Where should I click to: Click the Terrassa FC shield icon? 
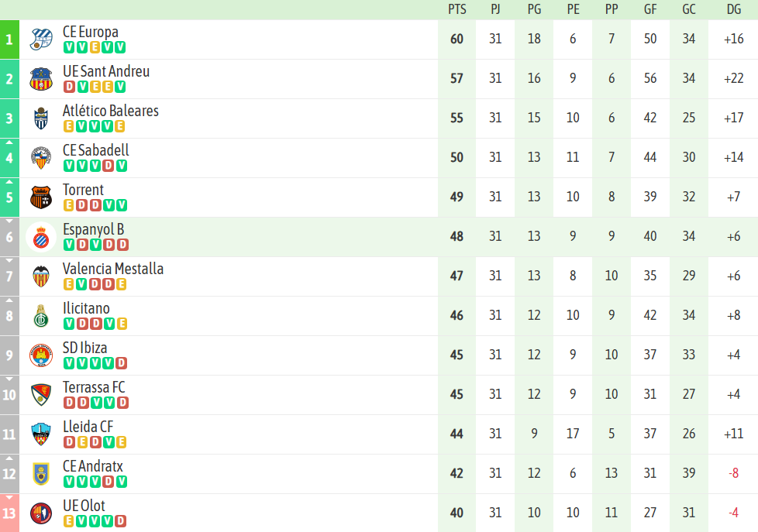point(41,395)
